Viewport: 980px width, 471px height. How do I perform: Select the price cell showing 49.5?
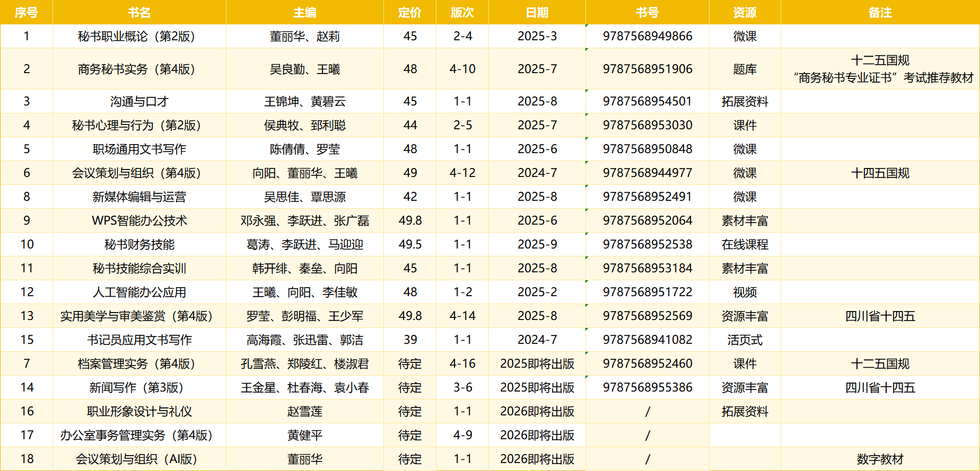coord(409,245)
